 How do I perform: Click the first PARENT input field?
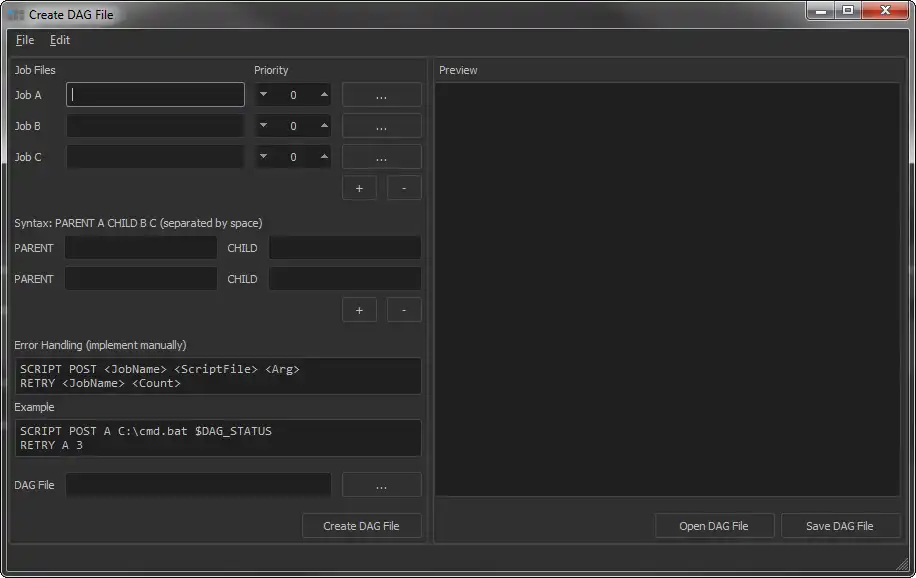point(141,248)
